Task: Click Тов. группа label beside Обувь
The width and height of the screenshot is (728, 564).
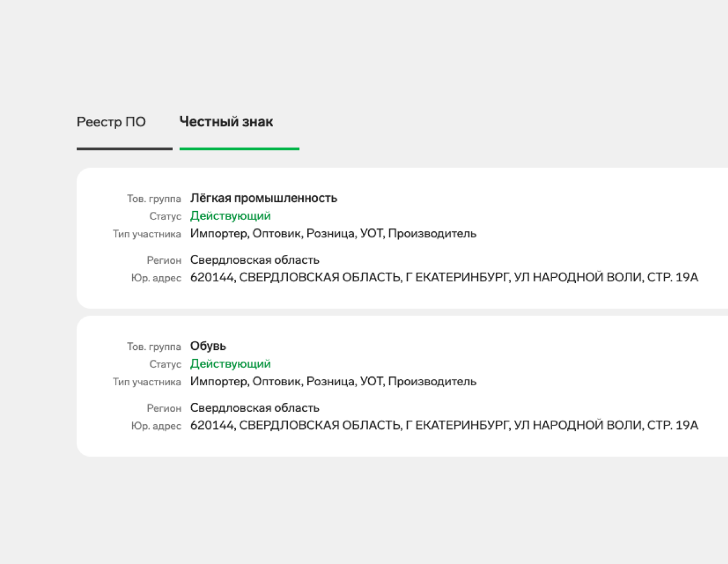Action: click(x=154, y=347)
